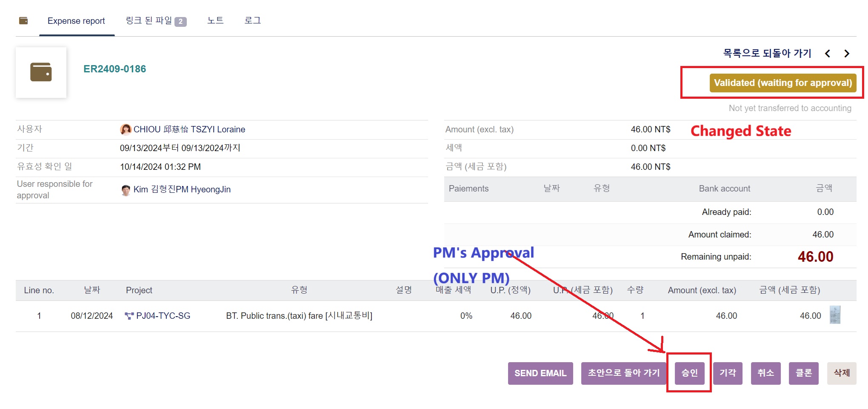Select the Expense report tab
The image size is (868, 409).
click(76, 21)
